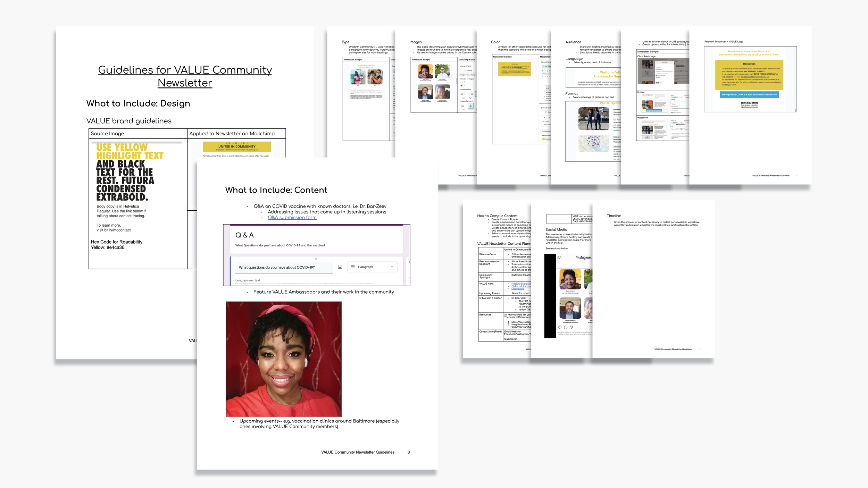Image resolution: width=868 pixels, height=488 pixels.
Task: Grab the six-dot drag handle above the question
Action: tap(317, 259)
